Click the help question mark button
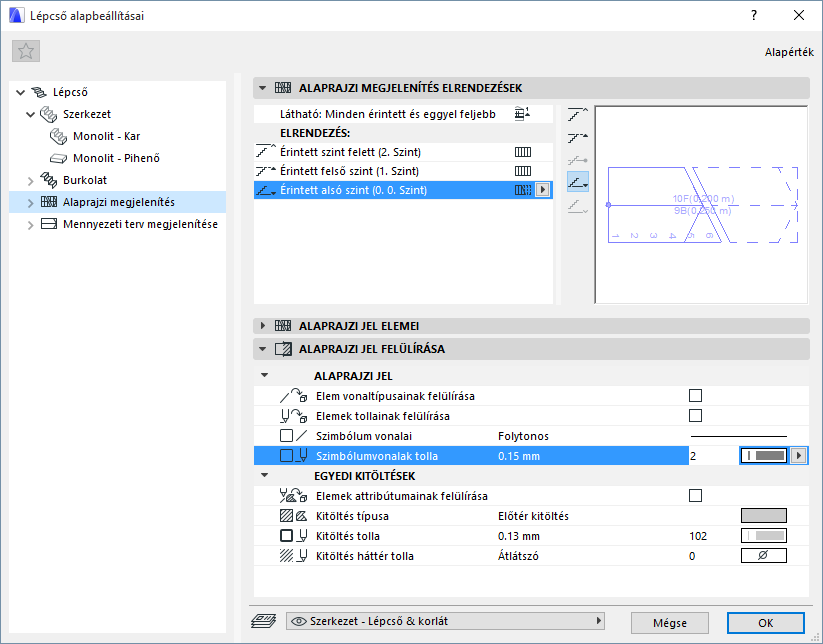 754,15
